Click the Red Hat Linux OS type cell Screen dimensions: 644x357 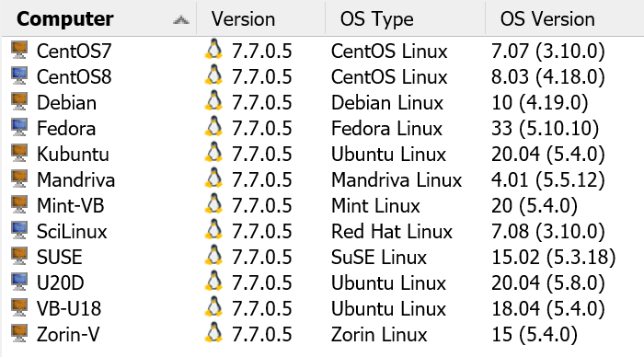(x=391, y=232)
